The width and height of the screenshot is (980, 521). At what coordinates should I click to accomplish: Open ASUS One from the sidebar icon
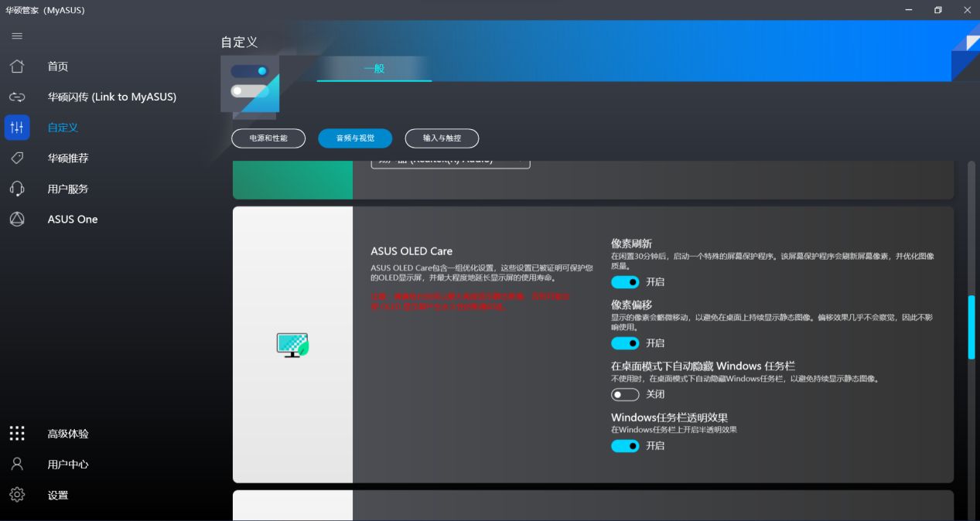point(16,219)
